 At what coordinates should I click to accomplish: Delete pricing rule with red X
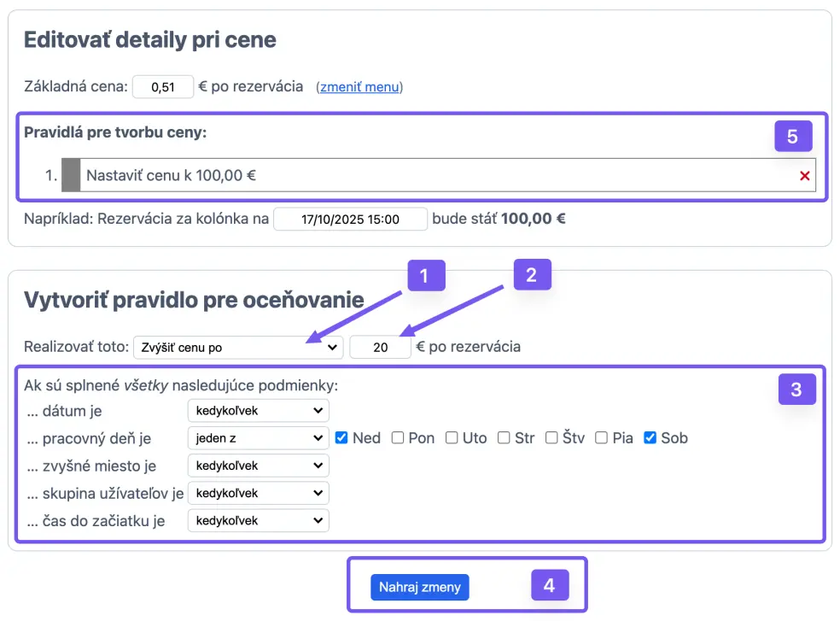804,176
